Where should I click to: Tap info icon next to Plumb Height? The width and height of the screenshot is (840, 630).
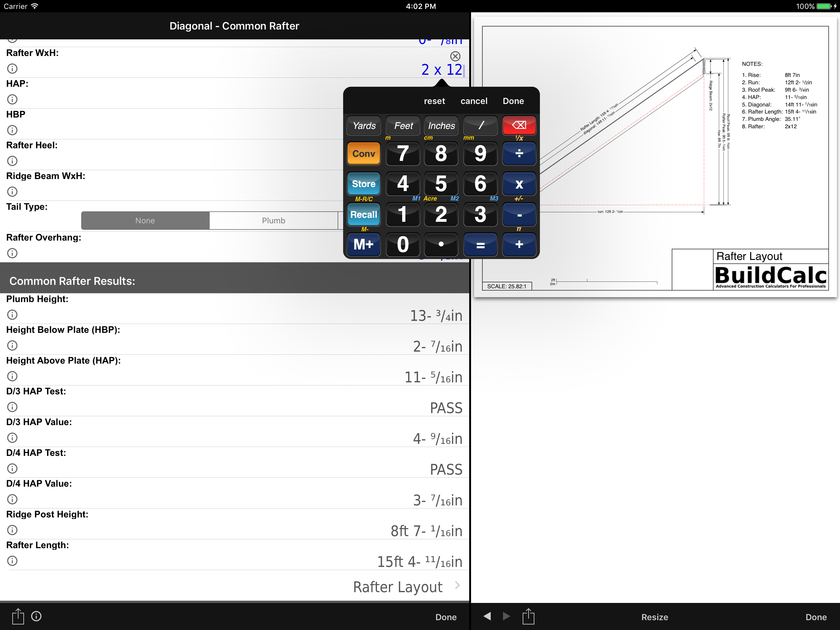coord(13,315)
